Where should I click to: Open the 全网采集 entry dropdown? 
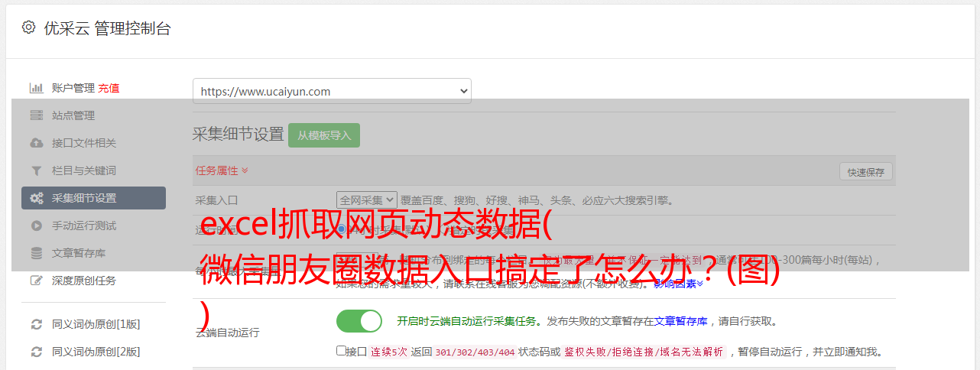tap(367, 200)
